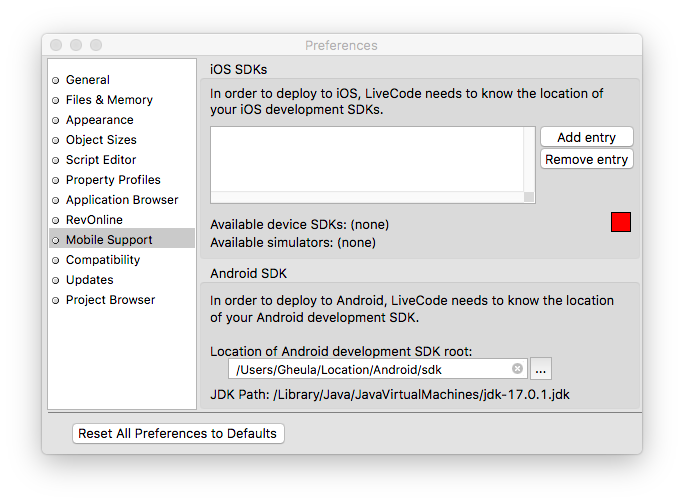Click the Add entry button
Screen dimensions: 684x504
(586, 137)
